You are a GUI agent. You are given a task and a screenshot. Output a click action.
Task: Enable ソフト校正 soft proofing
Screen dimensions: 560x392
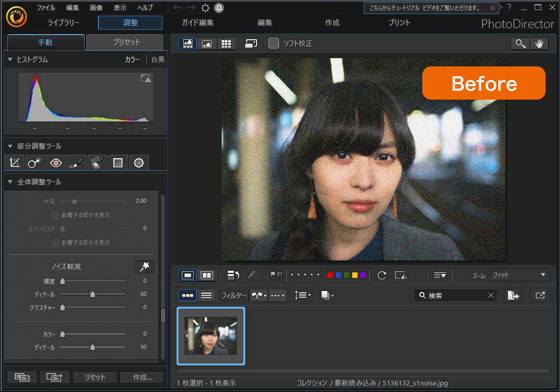(273, 43)
